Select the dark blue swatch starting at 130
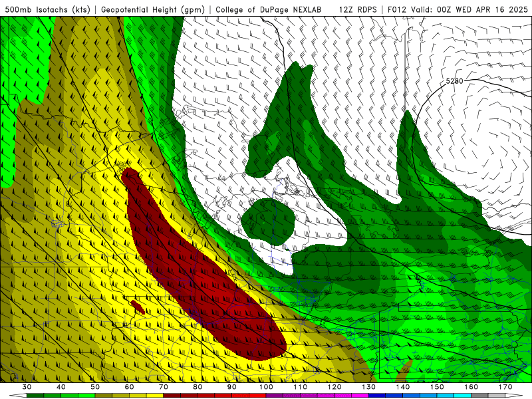The image size is (532, 399). (377, 396)
